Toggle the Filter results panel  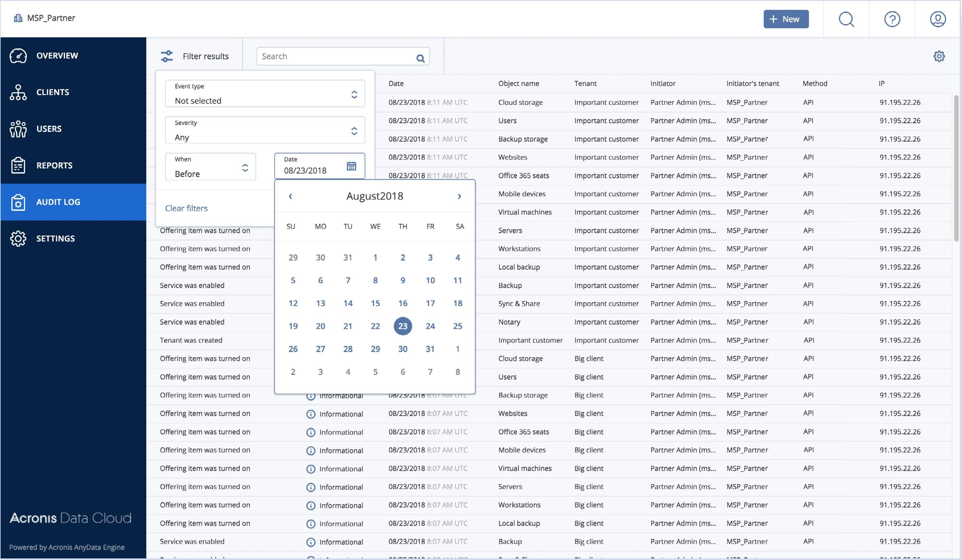point(195,56)
